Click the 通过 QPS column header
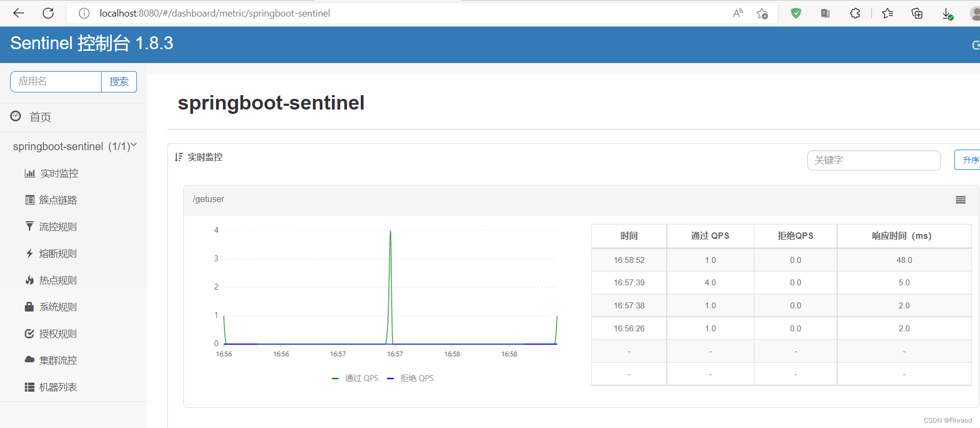This screenshot has width=980, height=428. pos(710,236)
